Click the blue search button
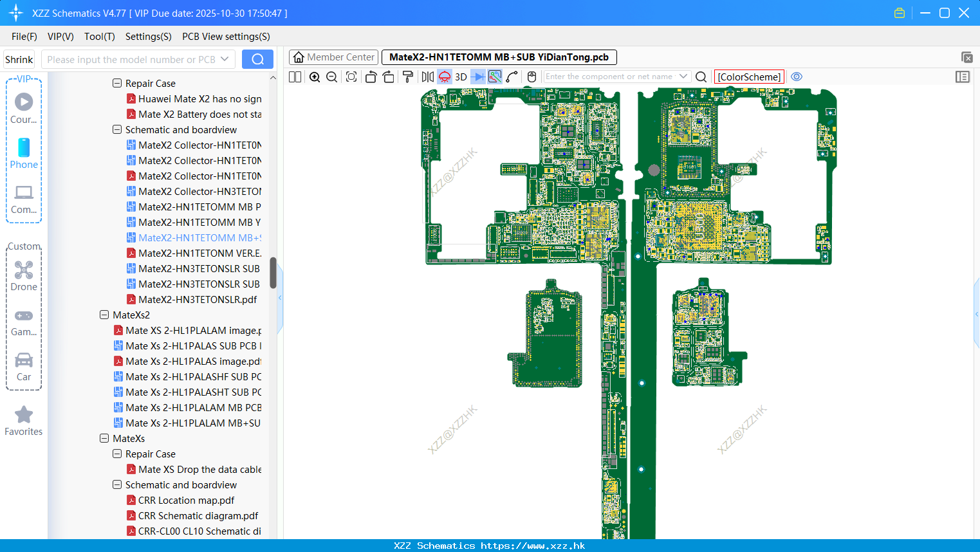 coord(257,59)
